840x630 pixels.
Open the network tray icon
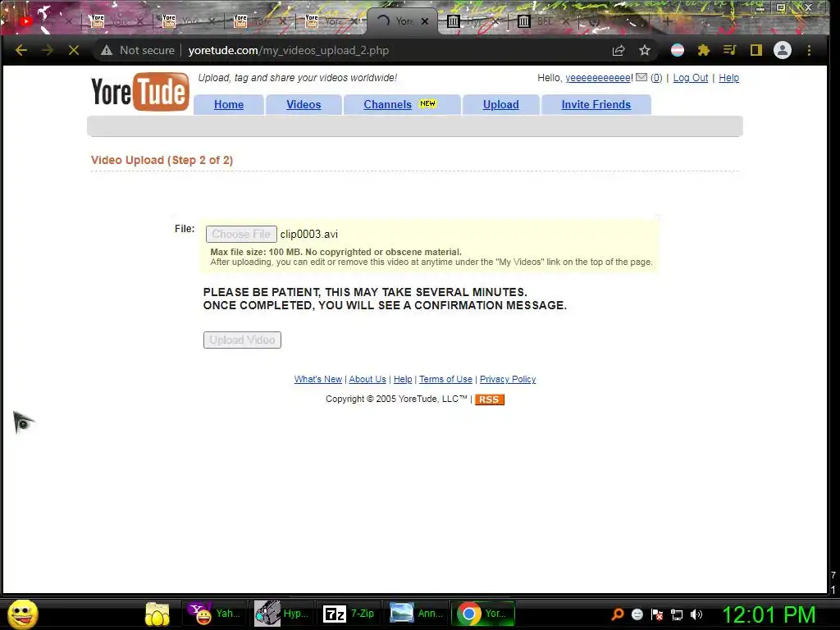point(677,614)
